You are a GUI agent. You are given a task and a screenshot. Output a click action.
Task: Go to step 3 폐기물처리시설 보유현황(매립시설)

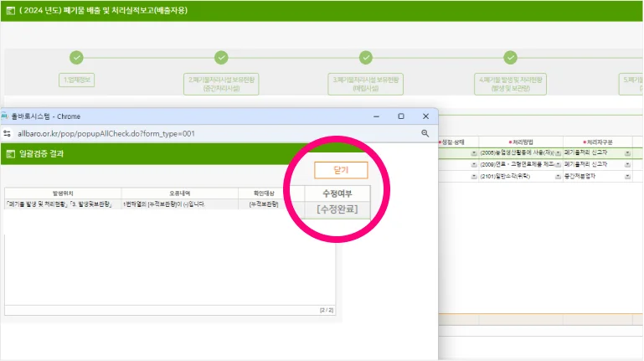[366, 82]
